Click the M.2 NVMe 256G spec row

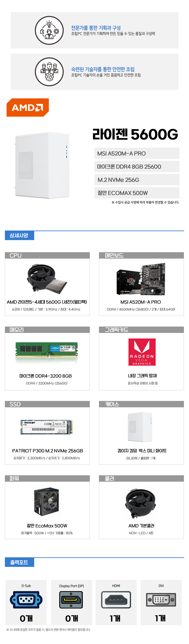click(x=137, y=180)
